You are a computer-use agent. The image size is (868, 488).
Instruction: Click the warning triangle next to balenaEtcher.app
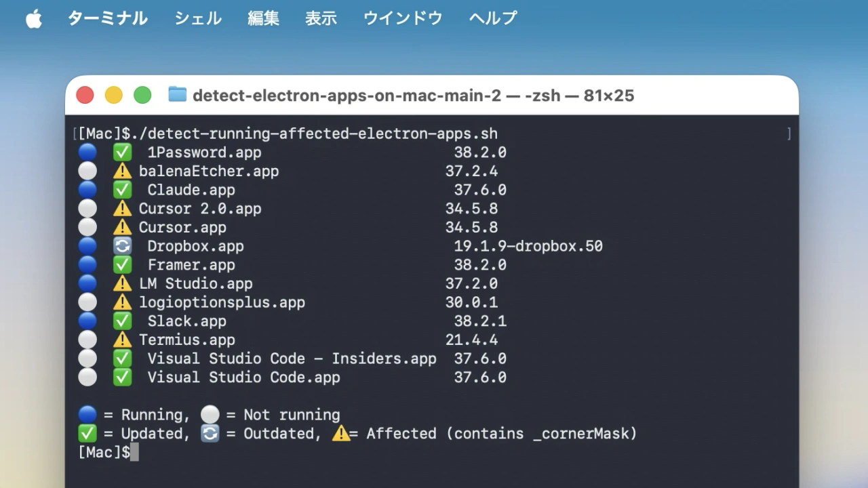(122, 171)
